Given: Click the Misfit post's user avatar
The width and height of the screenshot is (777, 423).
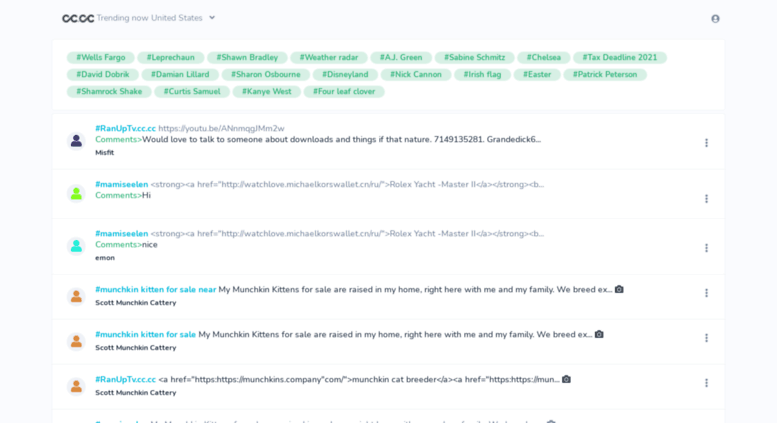Looking at the screenshot, I should 76,141.
